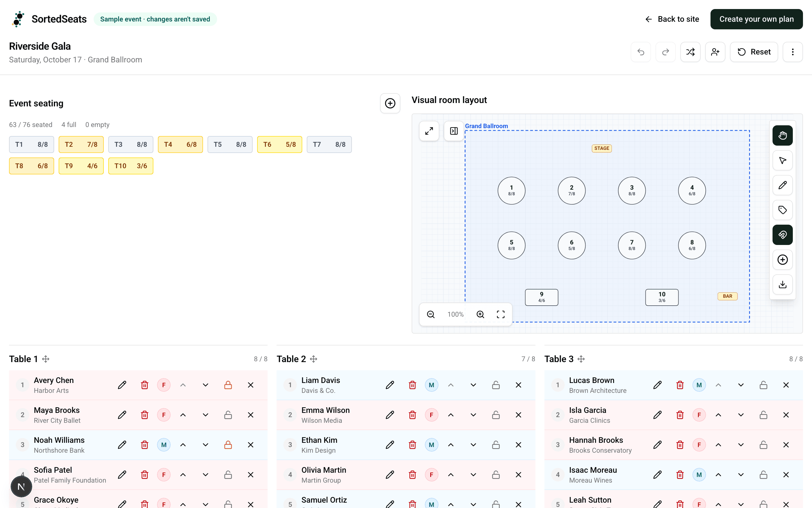The width and height of the screenshot is (812, 508).
Task: Click the add table plus icon beside Event seating
Action: (390, 103)
